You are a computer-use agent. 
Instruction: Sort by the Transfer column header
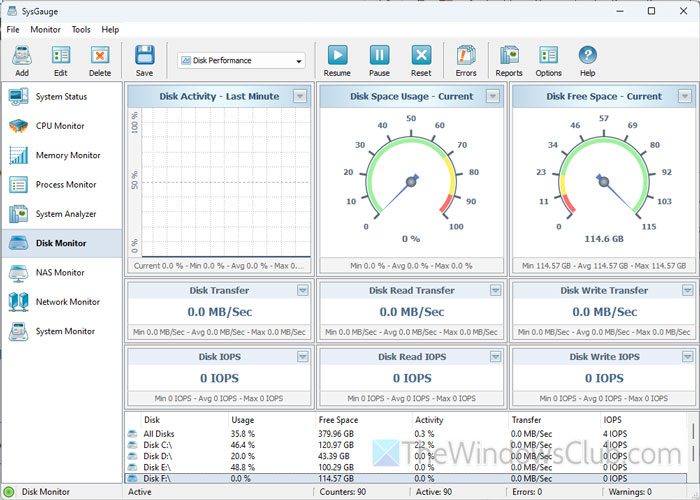pos(527,420)
